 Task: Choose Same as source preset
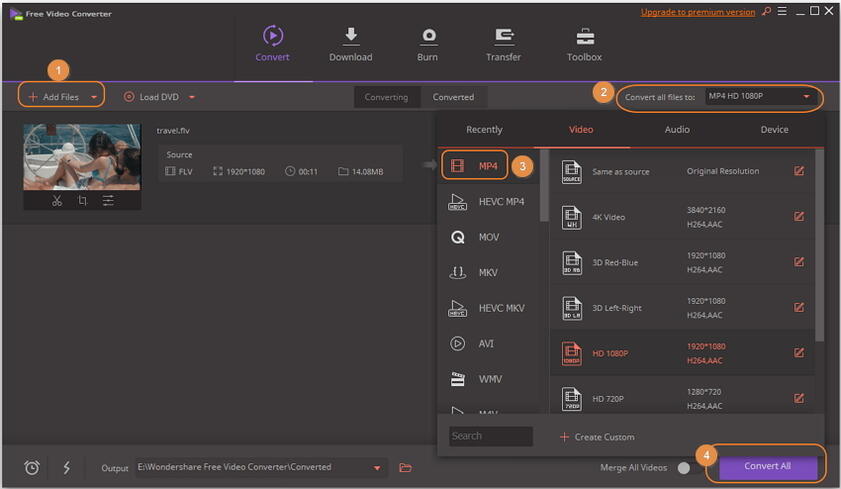click(x=682, y=171)
